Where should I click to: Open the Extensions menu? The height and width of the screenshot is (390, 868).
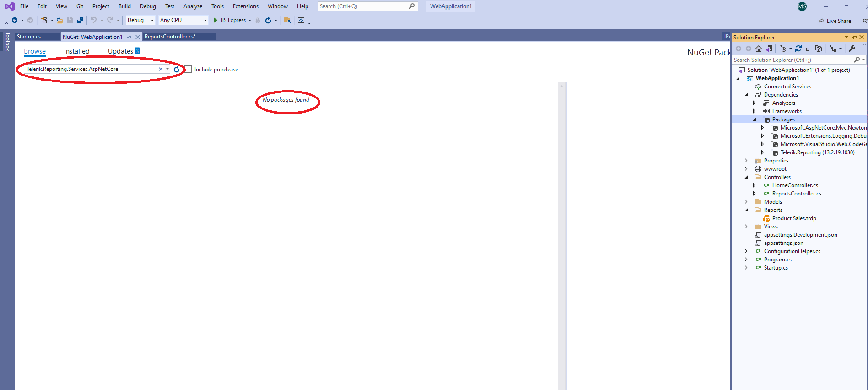point(245,6)
